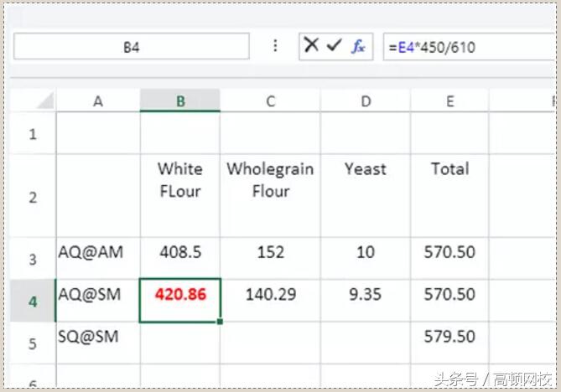
Task: Click the Yeast value 9.35 cell
Action: (x=366, y=295)
